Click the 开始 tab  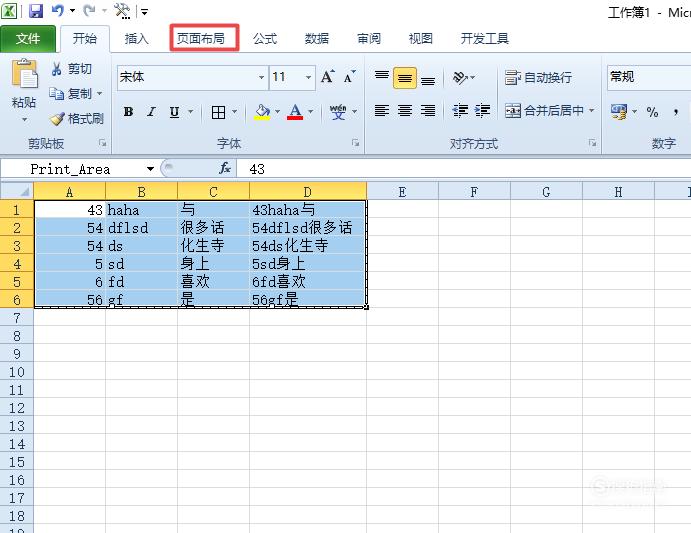pyautogui.click(x=85, y=39)
